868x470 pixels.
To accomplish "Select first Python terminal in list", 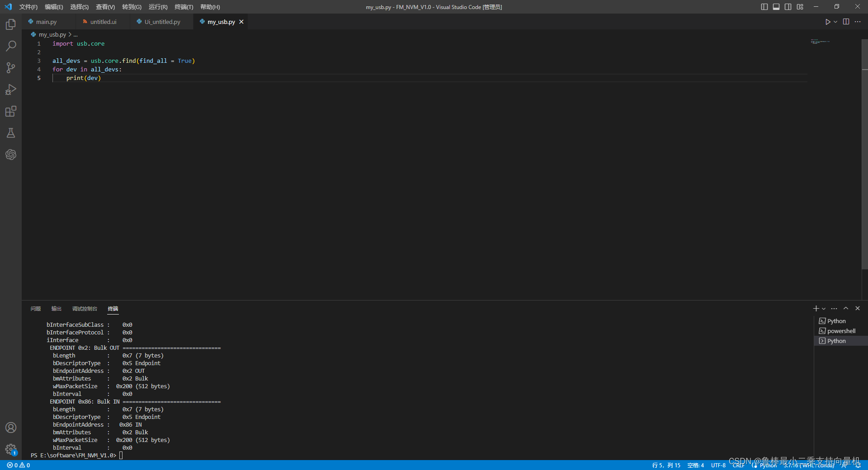I will (x=841, y=321).
